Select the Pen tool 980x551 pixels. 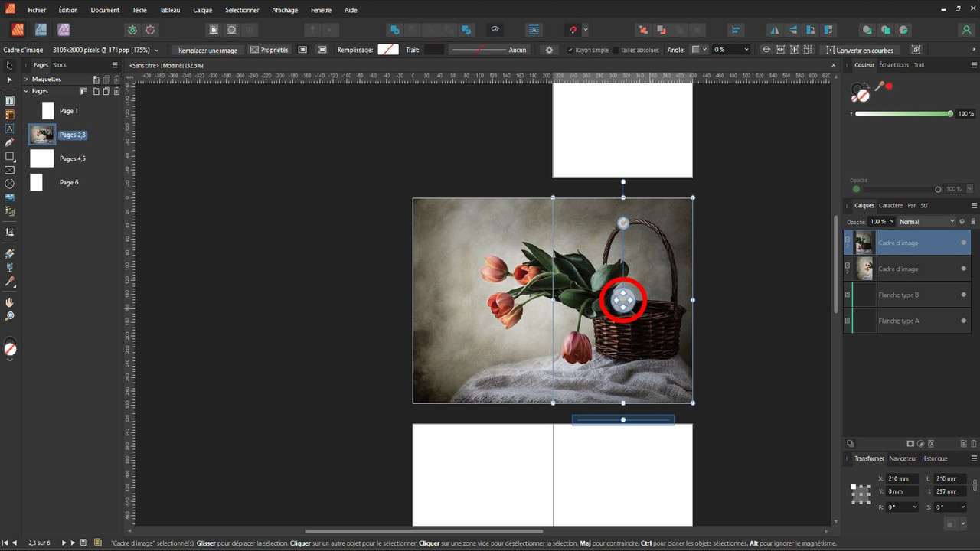[10, 142]
